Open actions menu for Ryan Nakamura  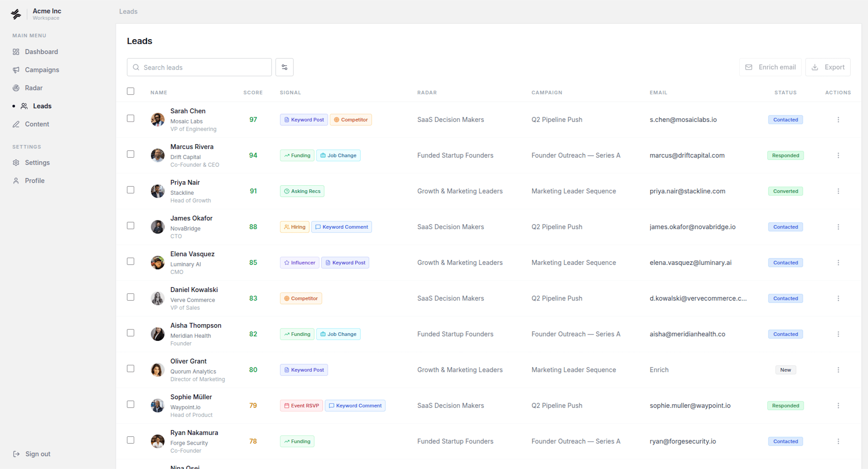838,441
